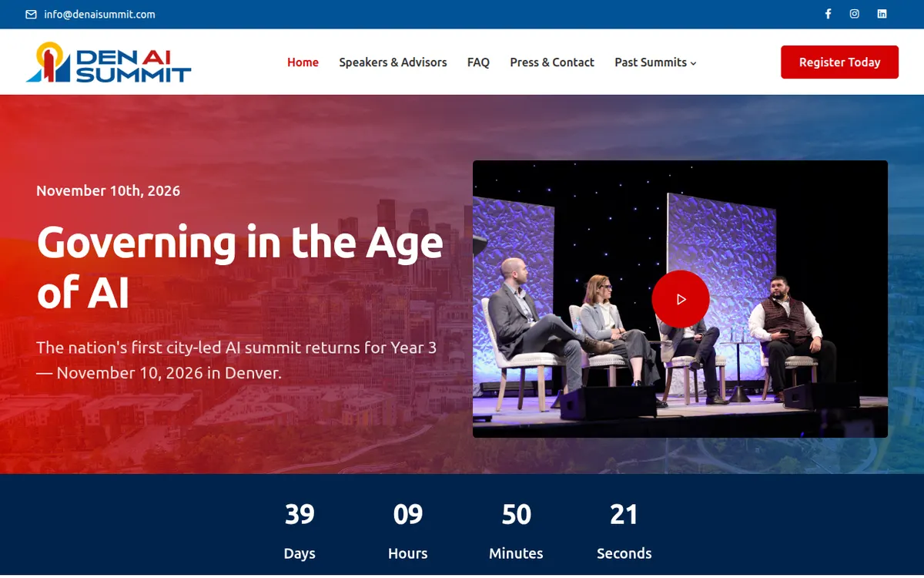Go to the Home menu item
Viewport: 924px width, 578px height.
coord(303,62)
